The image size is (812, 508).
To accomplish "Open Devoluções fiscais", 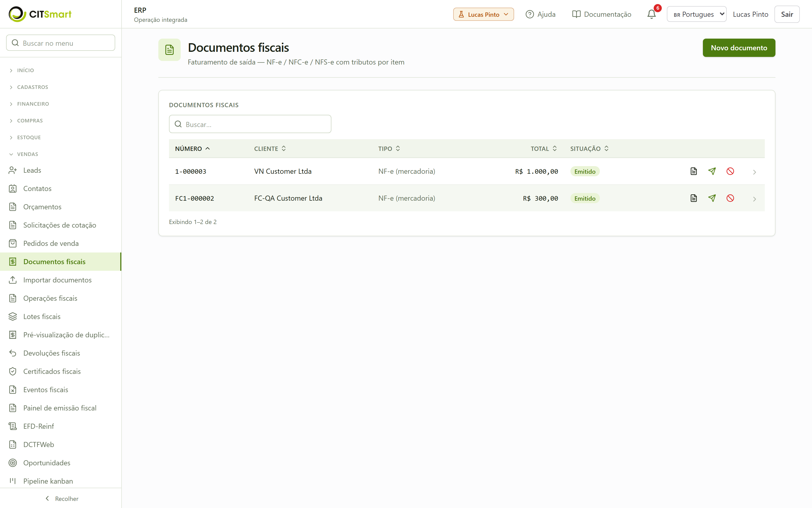I will click(x=60, y=353).
